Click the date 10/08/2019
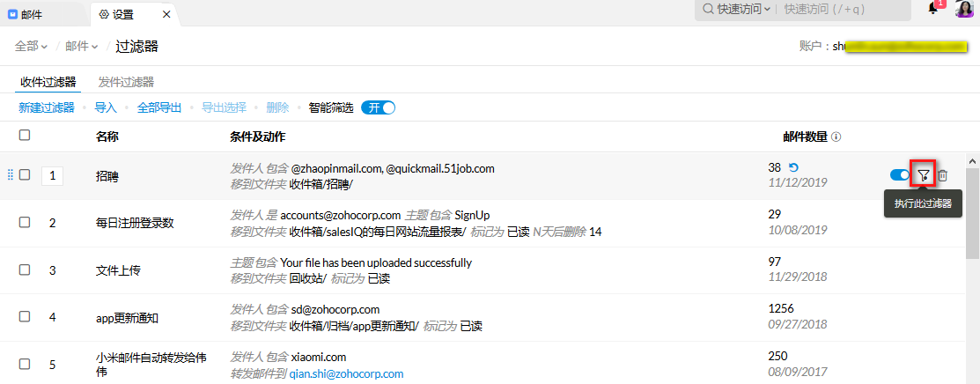 pyautogui.click(x=798, y=230)
